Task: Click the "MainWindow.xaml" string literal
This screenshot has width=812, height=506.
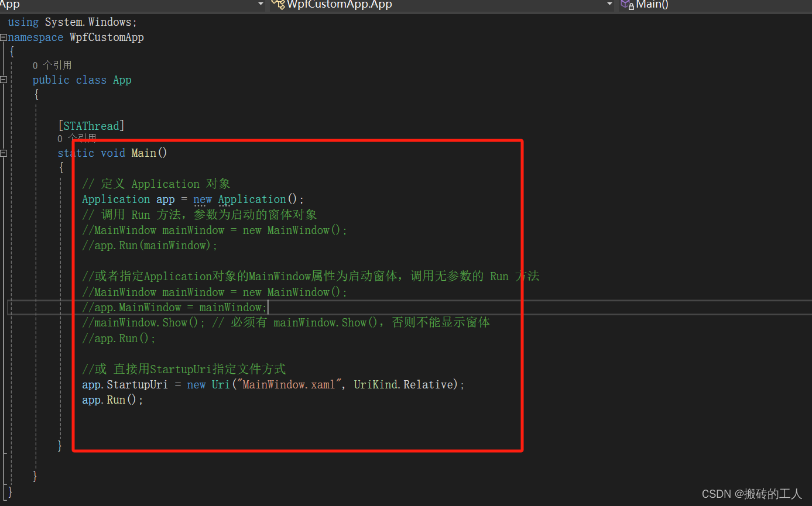Action: [289, 384]
